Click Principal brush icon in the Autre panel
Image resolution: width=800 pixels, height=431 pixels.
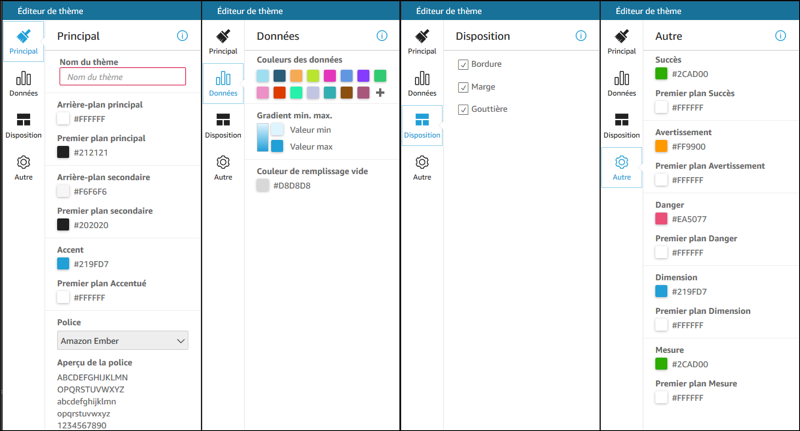coord(621,36)
